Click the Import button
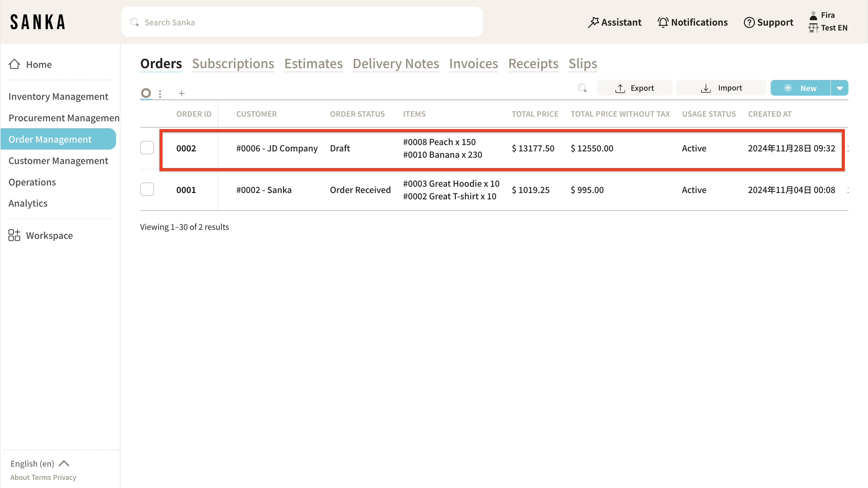868x488 pixels. click(x=721, y=88)
